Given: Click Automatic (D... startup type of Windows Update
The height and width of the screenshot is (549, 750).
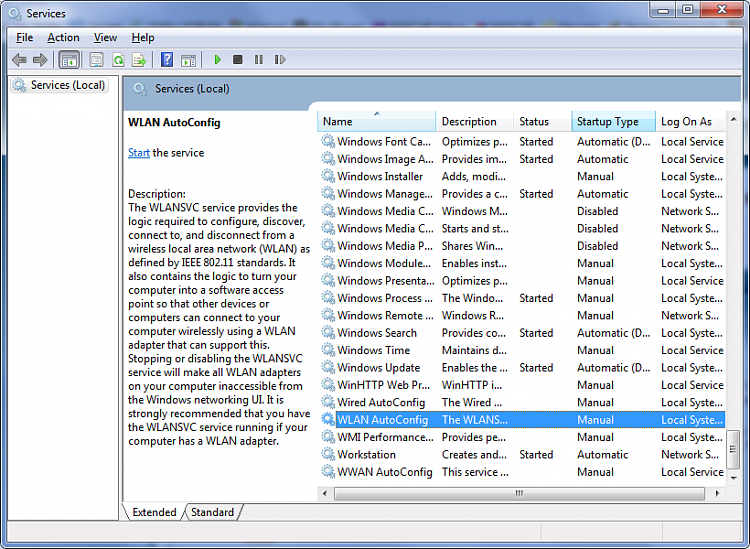Looking at the screenshot, I should 614,367.
